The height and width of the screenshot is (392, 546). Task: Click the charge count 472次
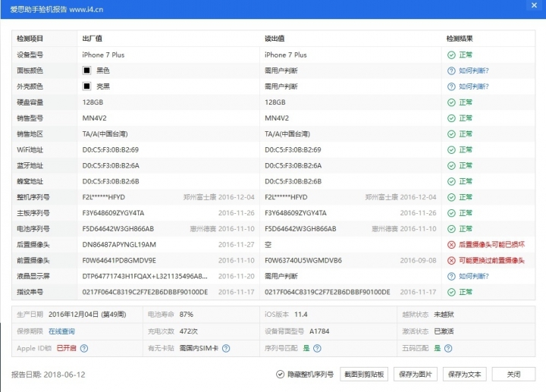[188, 331]
